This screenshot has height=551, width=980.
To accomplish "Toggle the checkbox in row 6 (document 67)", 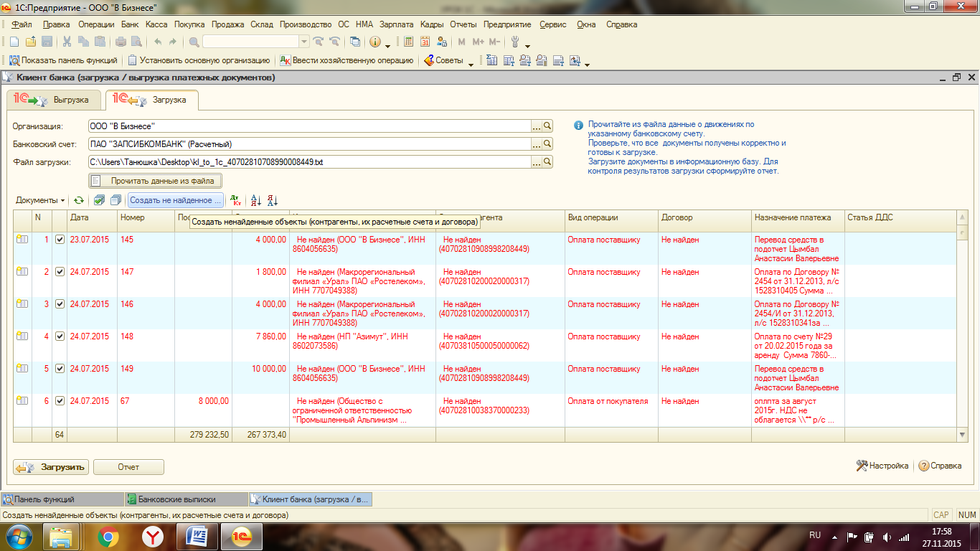I will [x=60, y=401].
